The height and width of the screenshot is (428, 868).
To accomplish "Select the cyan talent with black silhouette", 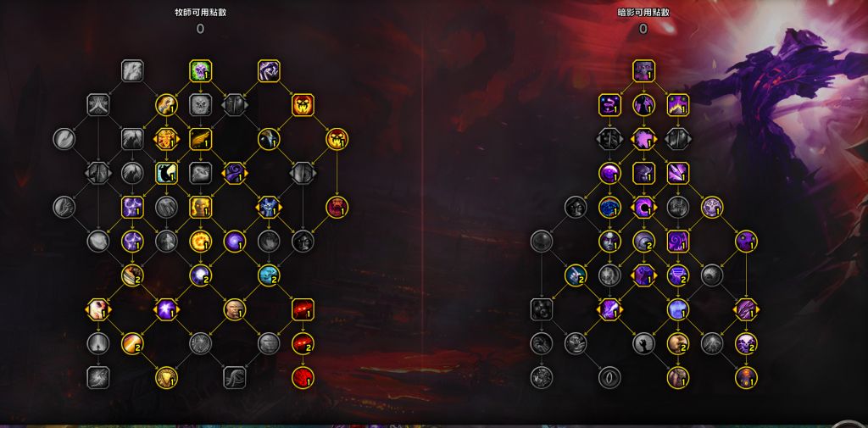I will click(166, 173).
